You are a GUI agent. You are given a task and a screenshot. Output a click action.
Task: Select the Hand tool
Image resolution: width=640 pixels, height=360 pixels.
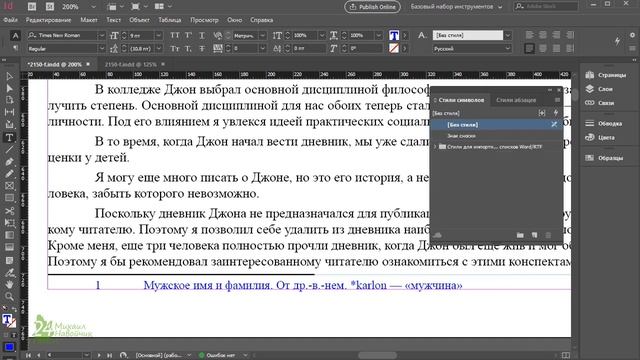click(x=9, y=284)
